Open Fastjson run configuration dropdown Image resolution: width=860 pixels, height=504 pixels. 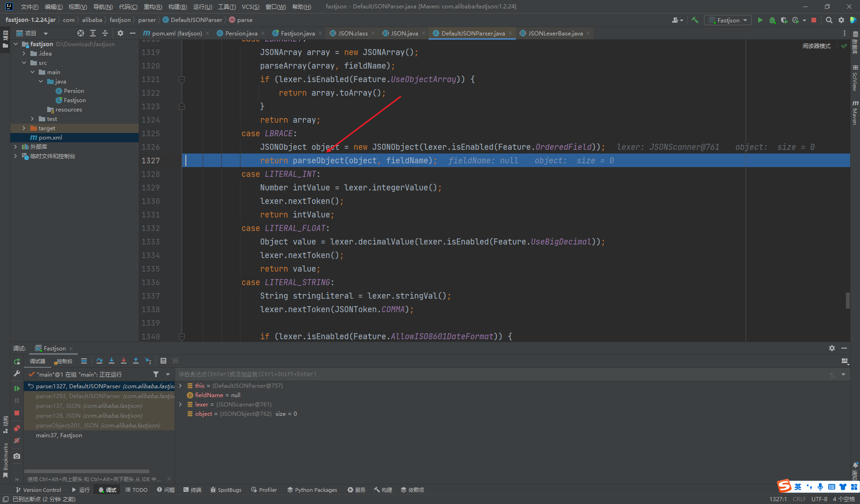click(x=728, y=20)
